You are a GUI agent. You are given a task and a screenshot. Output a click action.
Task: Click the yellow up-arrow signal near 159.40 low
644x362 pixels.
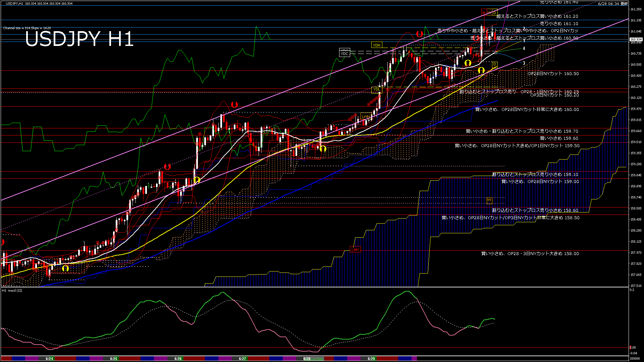click(323, 148)
